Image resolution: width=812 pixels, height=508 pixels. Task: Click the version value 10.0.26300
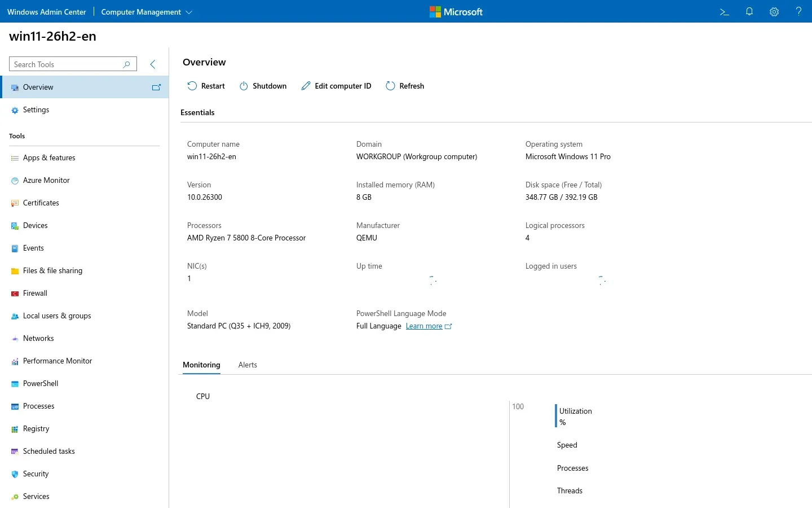[205, 197]
